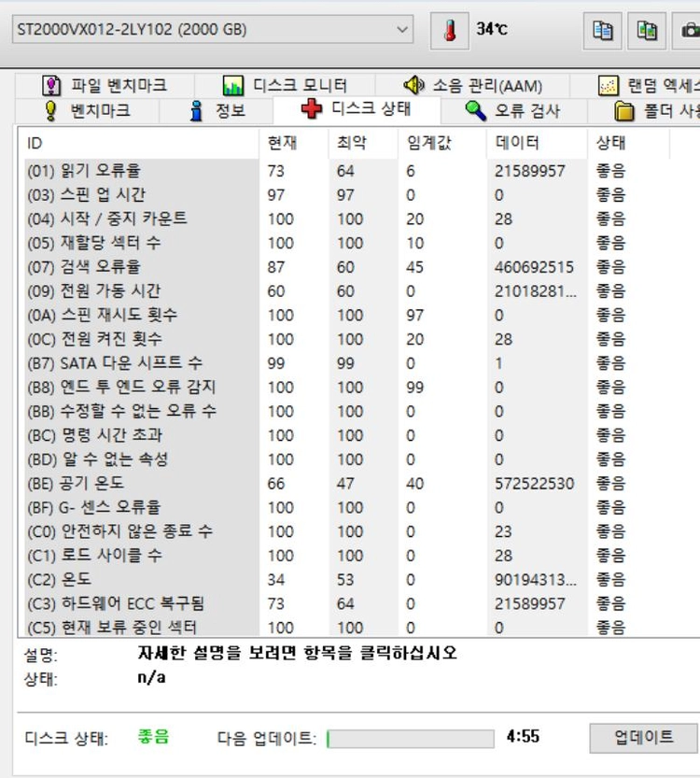The width and height of the screenshot is (700, 778).
Task: Select the (C3) 하드웨어 ECC 복구됨 row
Action: coord(347,604)
